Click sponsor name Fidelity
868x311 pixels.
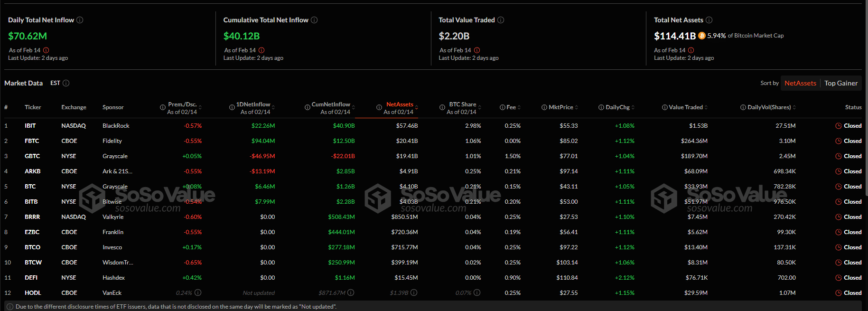tap(112, 141)
